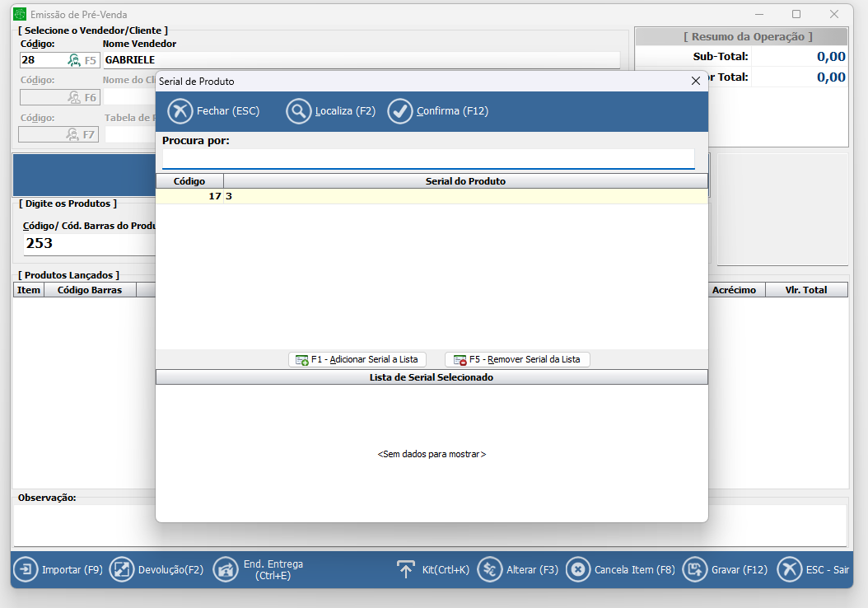Screen dimensions: 868x608
Task: Click Importar (F9) icon in bottom bar
Action: click(x=26, y=569)
